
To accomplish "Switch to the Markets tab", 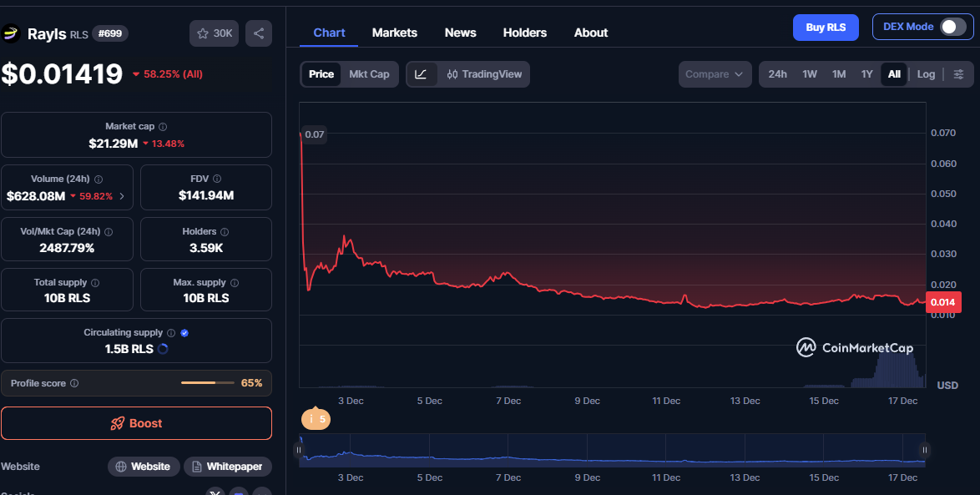I will pyautogui.click(x=394, y=33).
